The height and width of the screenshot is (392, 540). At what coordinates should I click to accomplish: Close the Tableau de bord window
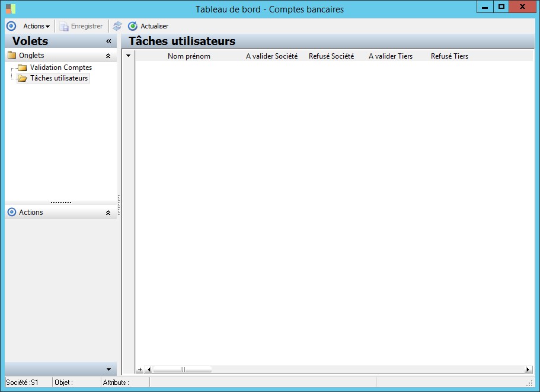[522, 7]
